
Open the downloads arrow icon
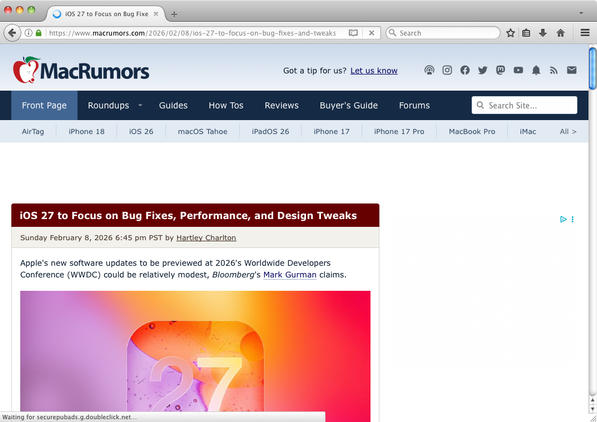coord(543,33)
